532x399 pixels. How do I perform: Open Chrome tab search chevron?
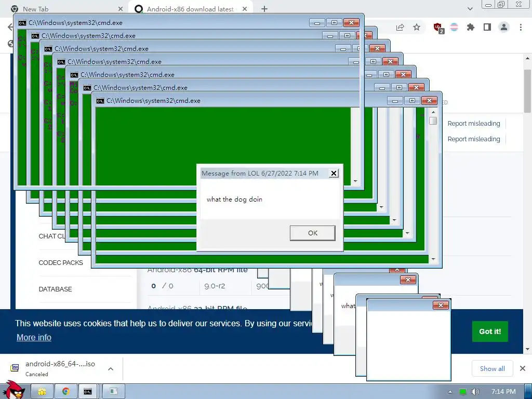[470, 9]
